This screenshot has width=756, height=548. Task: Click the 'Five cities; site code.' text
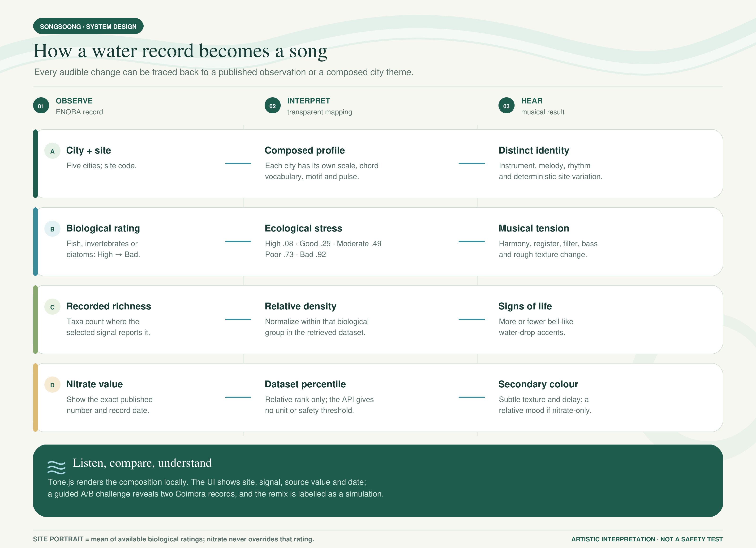pyautogui.click(x=101, y=166)
